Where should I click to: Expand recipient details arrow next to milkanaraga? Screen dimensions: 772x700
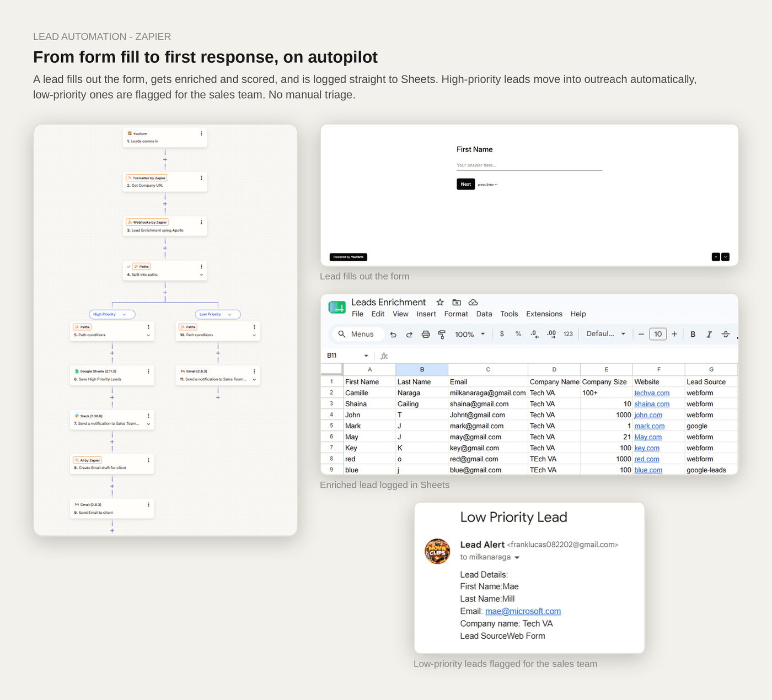click(517, 557)
